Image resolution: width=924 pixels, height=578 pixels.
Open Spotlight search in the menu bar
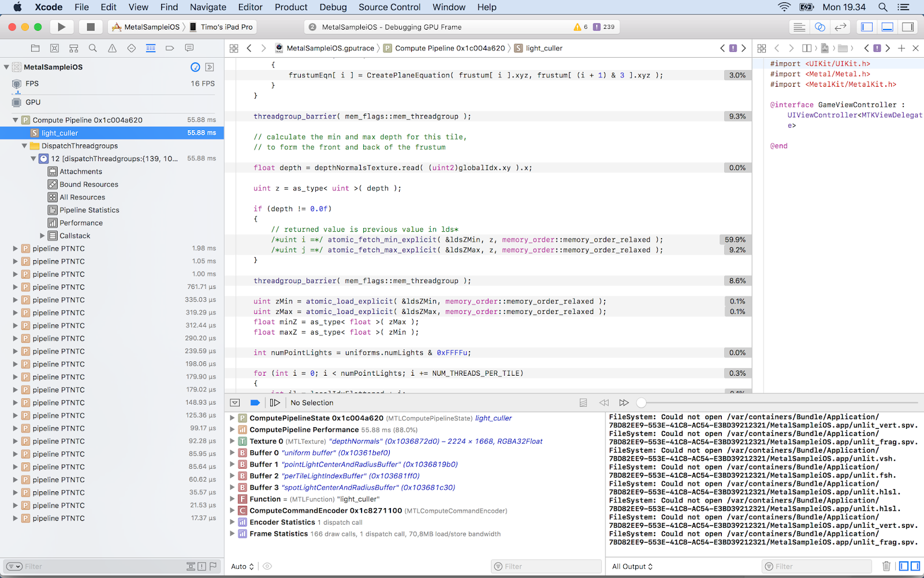[882, 7]
